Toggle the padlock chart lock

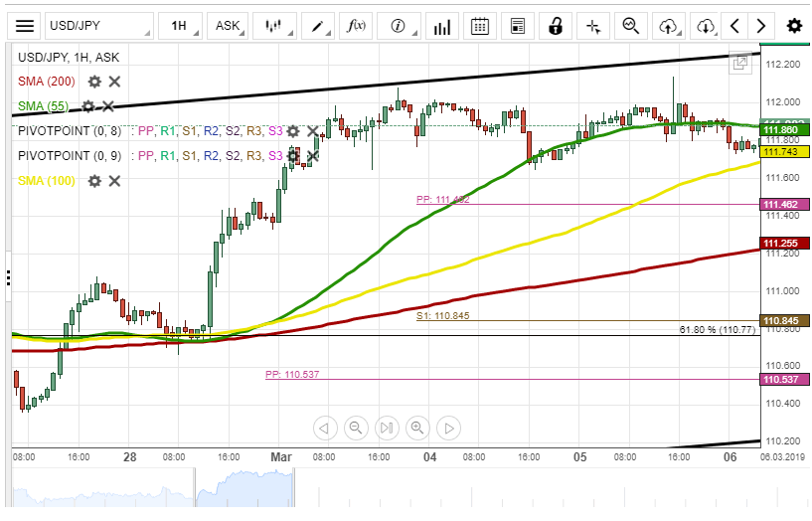(557, 26)
